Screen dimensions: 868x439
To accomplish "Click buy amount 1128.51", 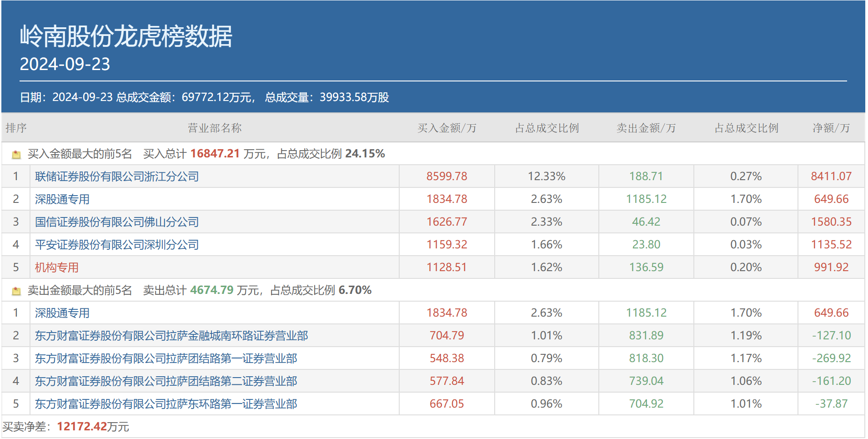I will 447,267.
